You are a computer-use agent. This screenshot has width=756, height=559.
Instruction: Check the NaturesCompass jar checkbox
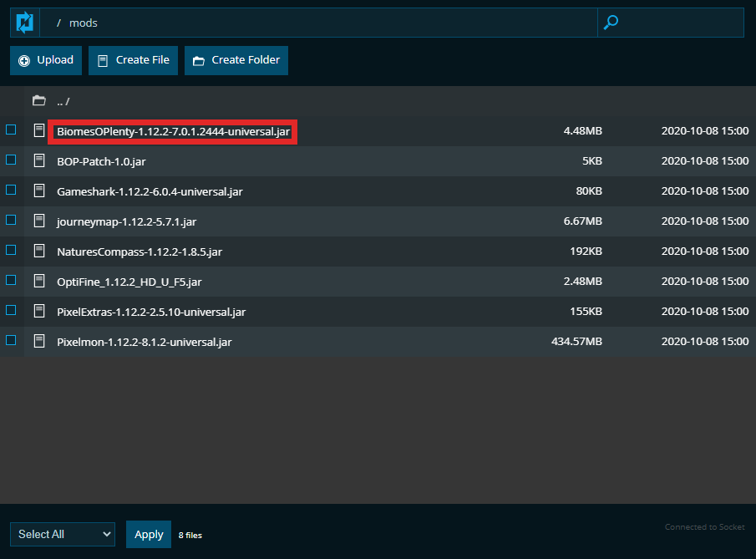coord(11,250)
